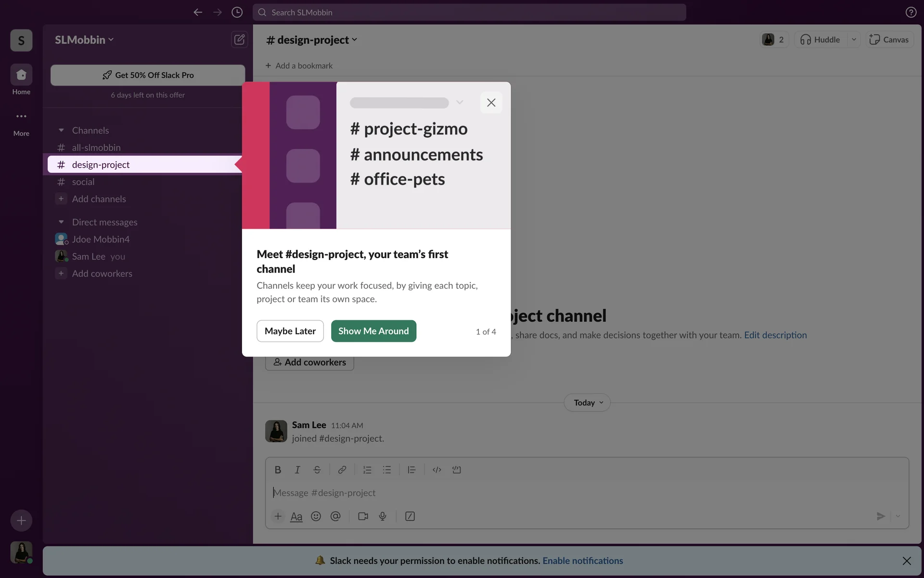Screen dimensions: 924x578
Task: Toggle strikethrough formatting
Action: pyautogui.click(x=317, y=470)
